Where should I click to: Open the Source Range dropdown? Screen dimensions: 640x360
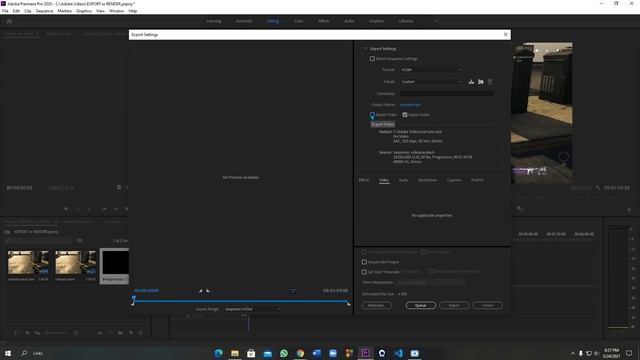click(253, 309)
